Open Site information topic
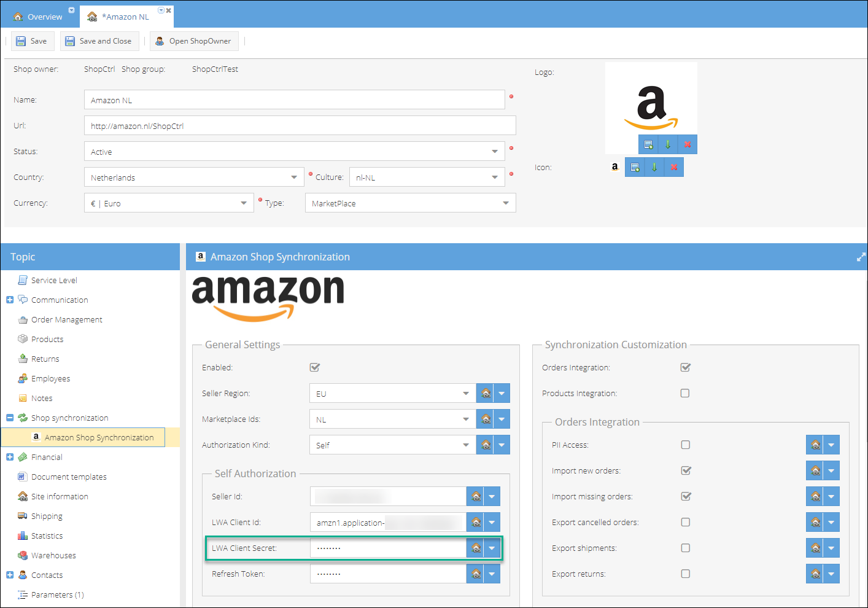Screen dimensions: 868x608 (60, 496)
